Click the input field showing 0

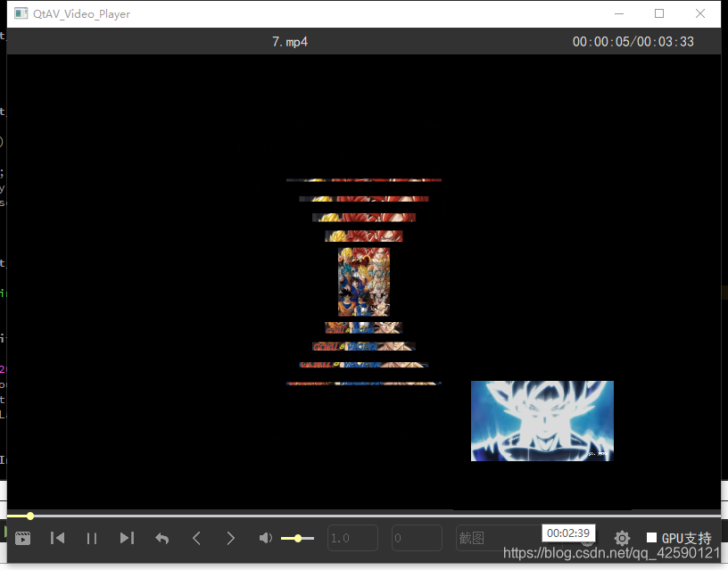(x=417, y=538)
